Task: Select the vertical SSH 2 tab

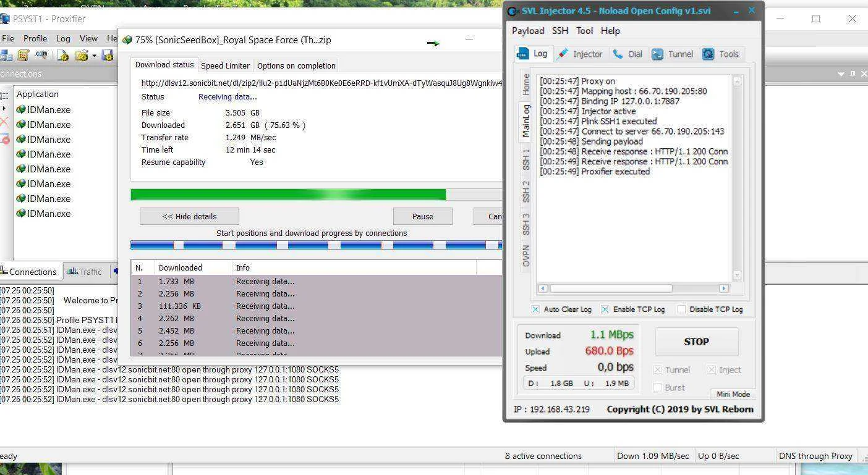Action: pos(526,191)
